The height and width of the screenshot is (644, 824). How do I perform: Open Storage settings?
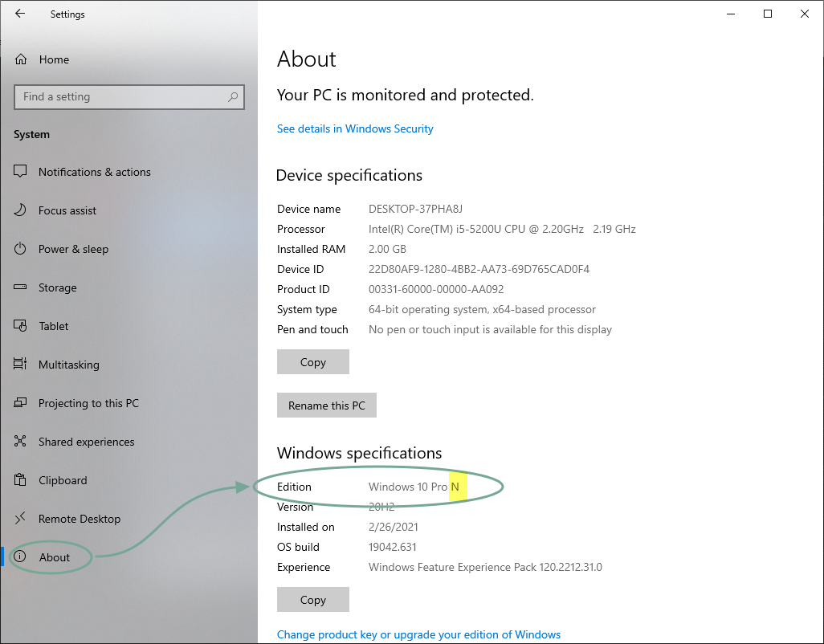tap(128, 287)
